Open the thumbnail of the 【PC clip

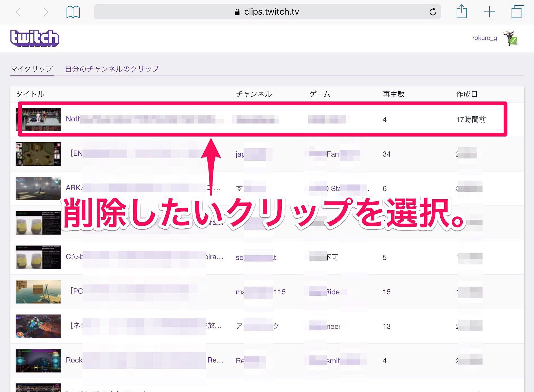(38, 292)
